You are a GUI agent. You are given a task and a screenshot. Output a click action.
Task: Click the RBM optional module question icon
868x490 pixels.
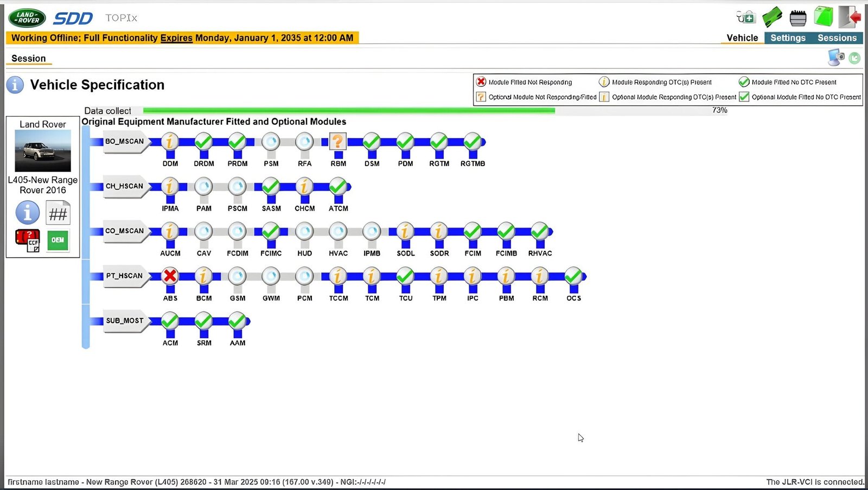tap(338, 142)
